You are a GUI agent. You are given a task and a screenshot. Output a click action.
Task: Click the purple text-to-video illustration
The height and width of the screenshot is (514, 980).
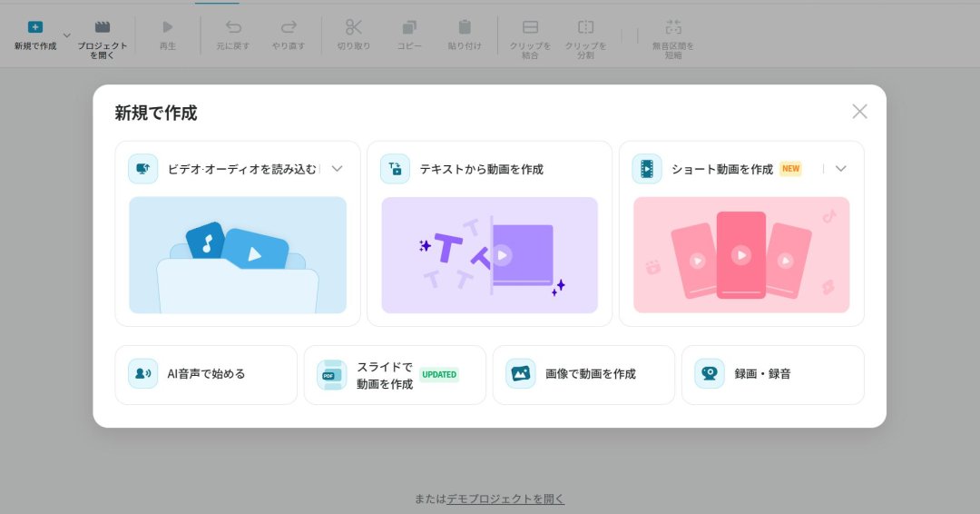[x=489, y=255]
